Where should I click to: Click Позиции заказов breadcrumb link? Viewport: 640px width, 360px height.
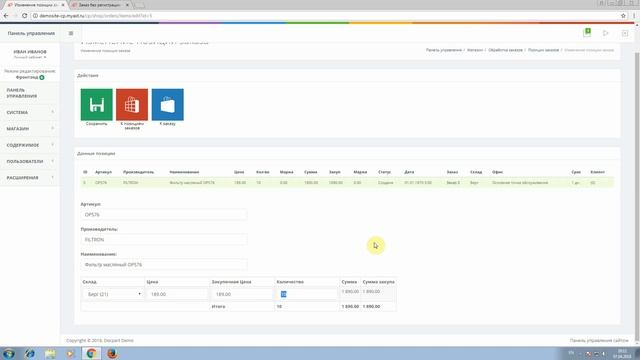click(543, 50)
